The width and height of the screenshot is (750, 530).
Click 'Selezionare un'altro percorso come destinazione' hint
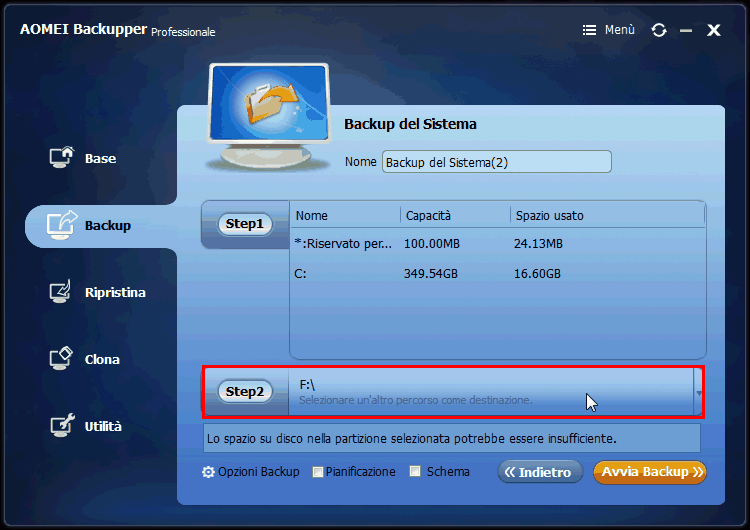pyautogui.click(x=416, y=400)
